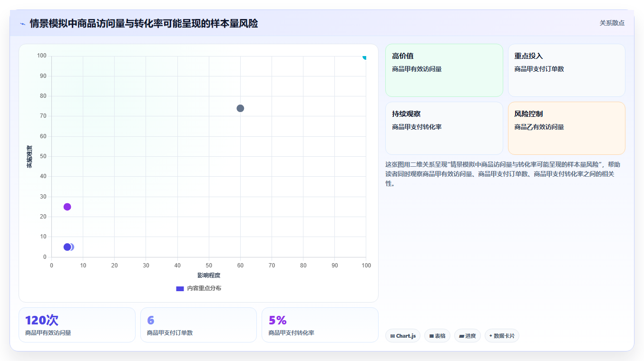The height and width of the screenshot is (361, 644).
Task: Click the 商品甲支付订单数 text in 重点投入
Action: [x=539, y=69]
